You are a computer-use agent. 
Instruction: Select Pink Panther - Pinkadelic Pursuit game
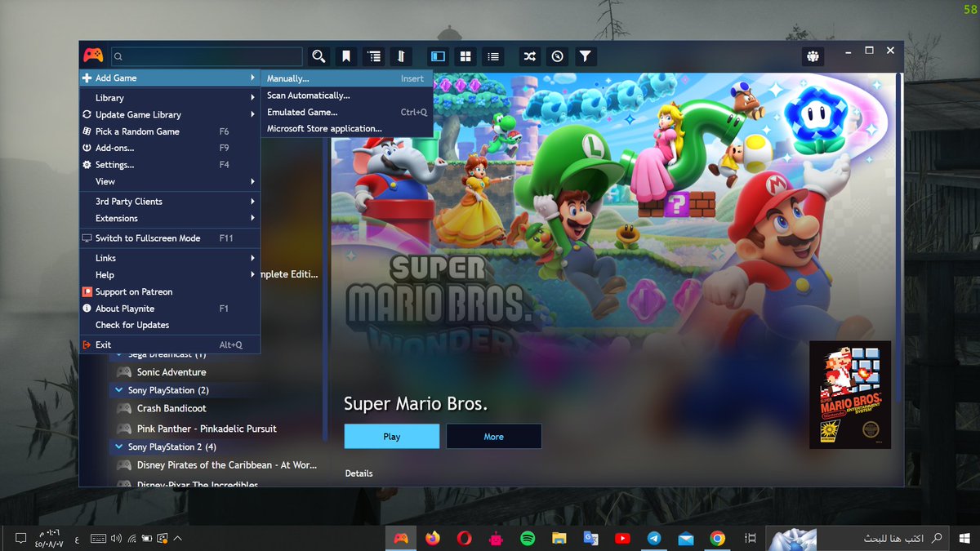coord(207,429)
